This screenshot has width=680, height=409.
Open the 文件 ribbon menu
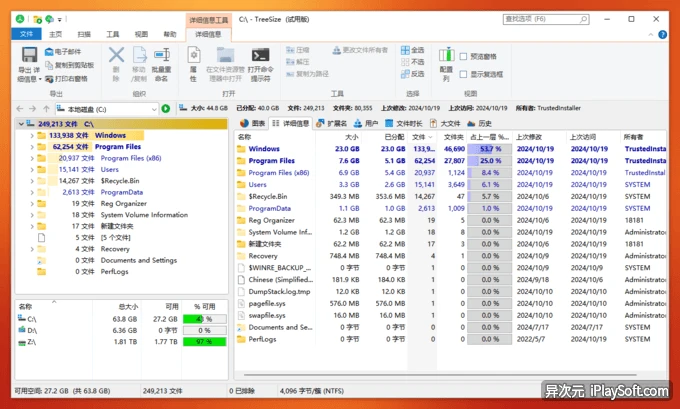click(26, 34)
